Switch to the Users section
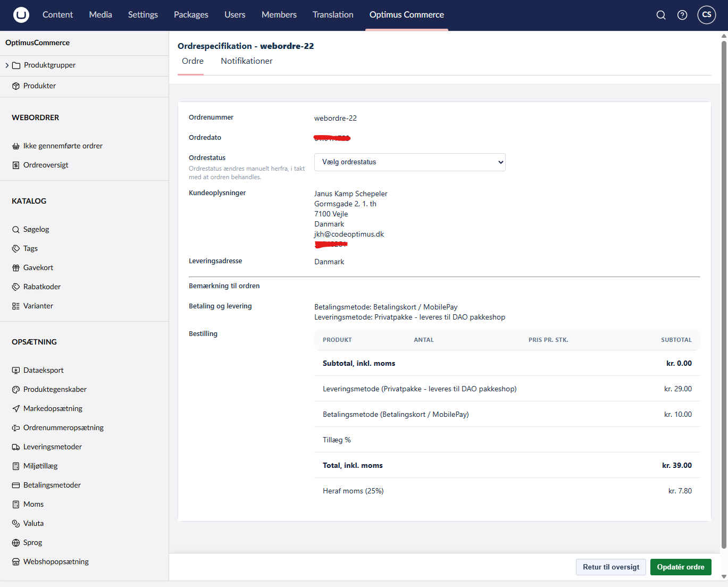Viewport: 728px width, 587px height. [x=235, y=15]
